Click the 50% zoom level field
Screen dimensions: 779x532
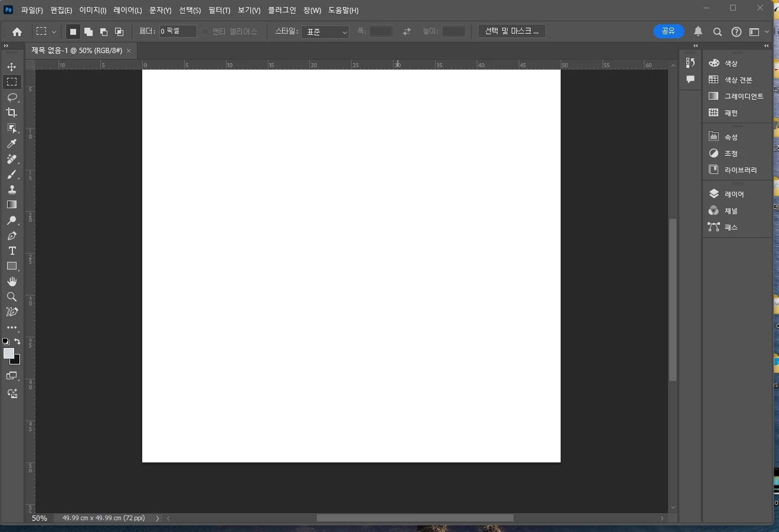point(40,518)
